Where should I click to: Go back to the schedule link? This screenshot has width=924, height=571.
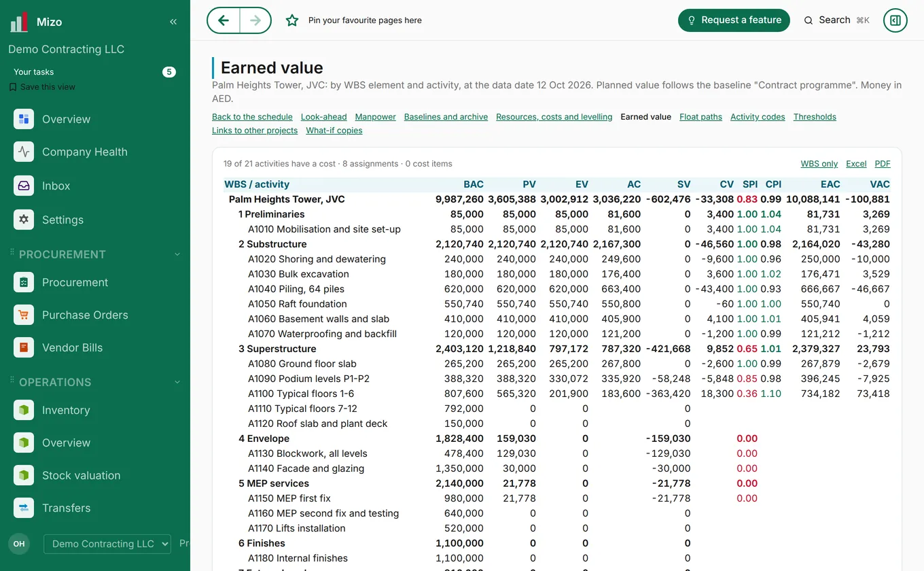pyautogui.click(x=252, y=117)
